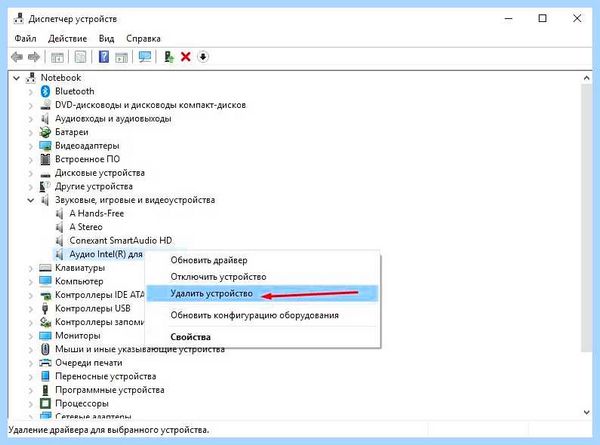Viewport: 600px width, 445px height.
Task: Select the A Stereo device
Action: pos(86,227)
